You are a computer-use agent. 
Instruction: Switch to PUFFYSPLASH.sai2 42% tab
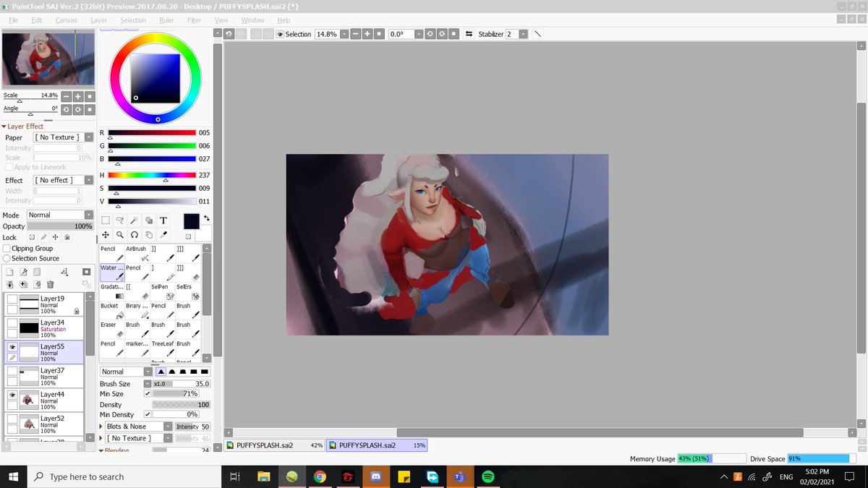coord(275,445)
